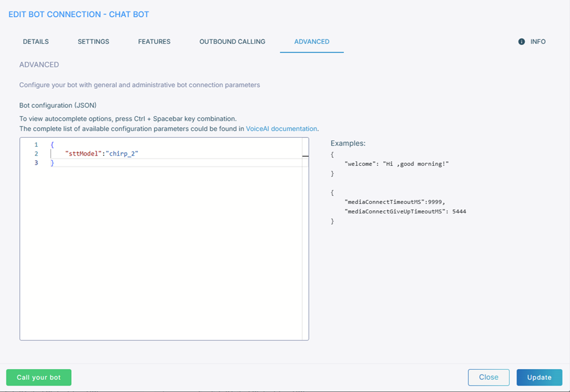Viewport: 570px width, 392px height.
Task: Click line number 3 in the editor gutter
Action: (x=36, y=163)
